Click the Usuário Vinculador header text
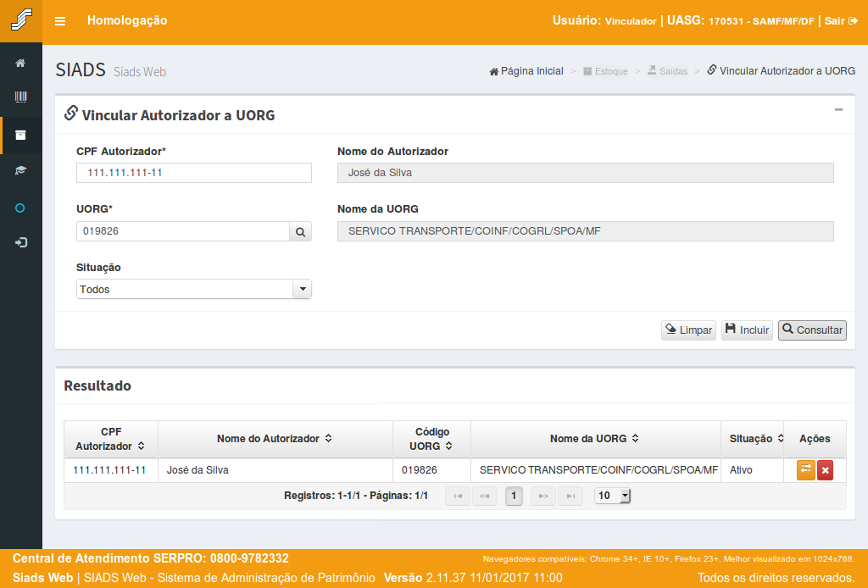 pyautogui.click(x=604, y=21)
